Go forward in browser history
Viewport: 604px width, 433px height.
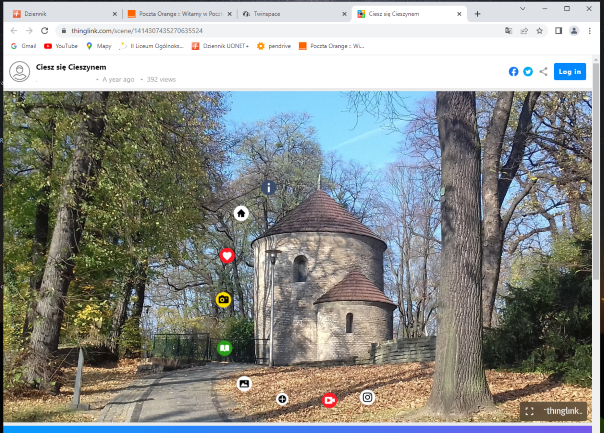tap(29, 31)
